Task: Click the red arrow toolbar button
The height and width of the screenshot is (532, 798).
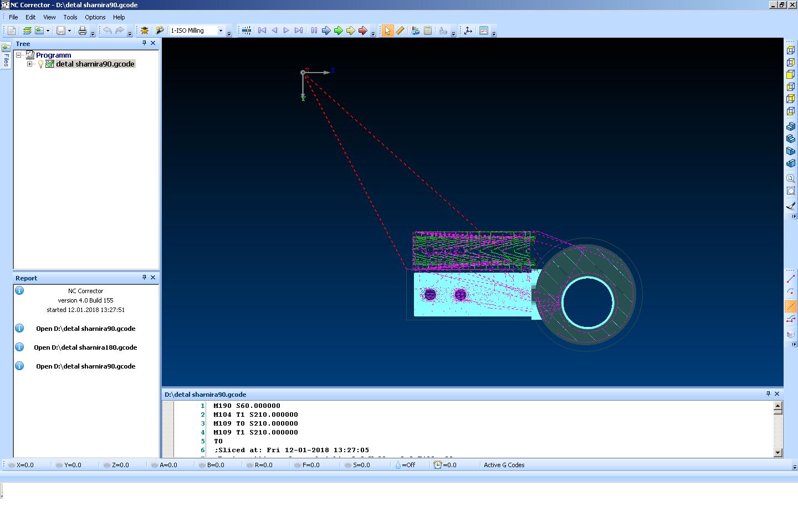Action: (362, 31)
